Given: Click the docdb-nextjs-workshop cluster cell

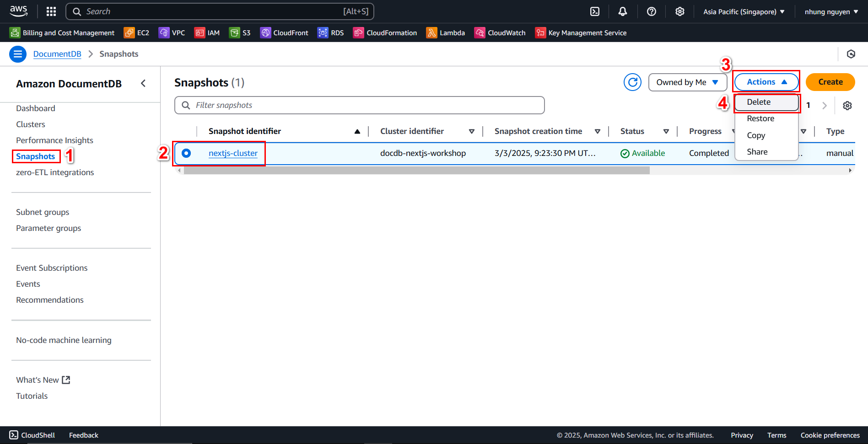Looking at the screenshot, I should coord(423,153).
